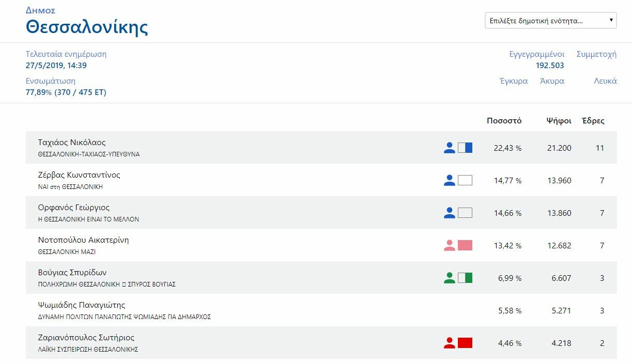Click the vote count 12.682
This screenshot has width=632, height=364.
pyautogui.click(x=559, y=246)
